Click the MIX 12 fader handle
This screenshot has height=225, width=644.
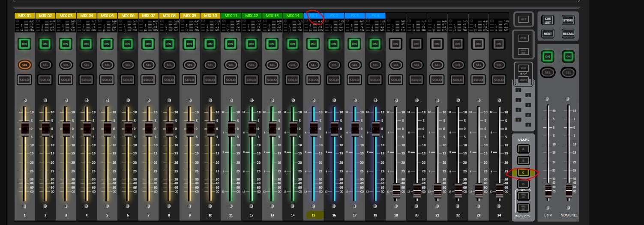(x=252, y=128)
